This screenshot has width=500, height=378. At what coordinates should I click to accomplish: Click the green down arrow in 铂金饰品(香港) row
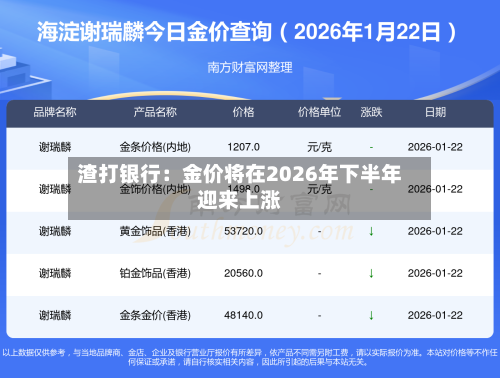point(371,273)
